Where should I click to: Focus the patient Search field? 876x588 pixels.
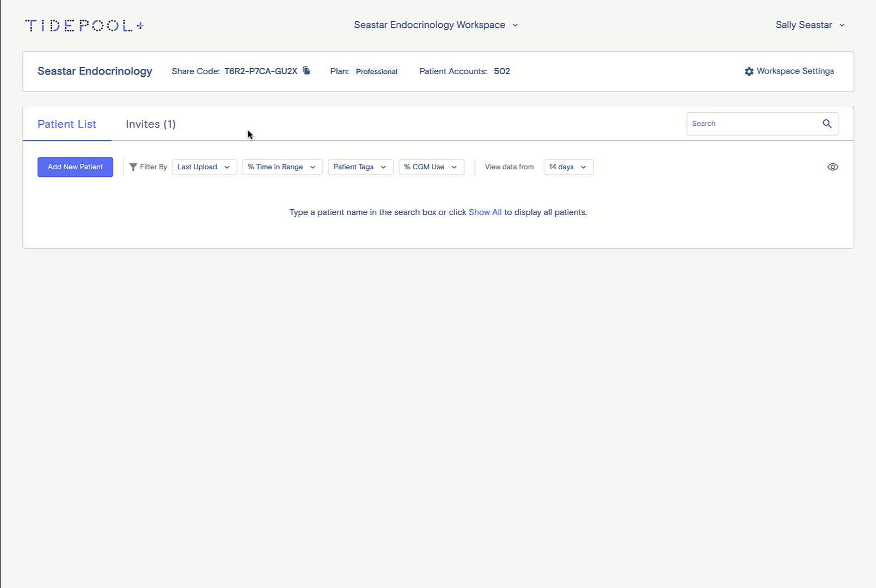tap(762, 124)
